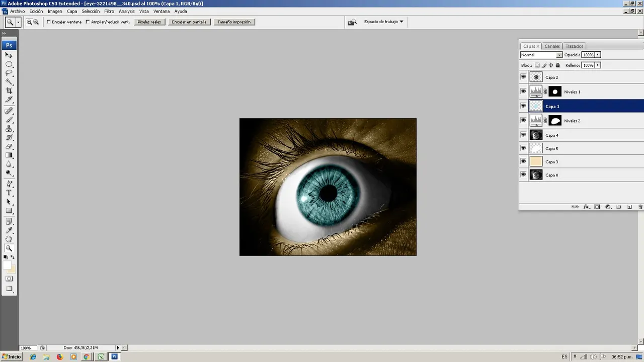
Task: Select the Eyedropper tool
Action: point(9,230)
